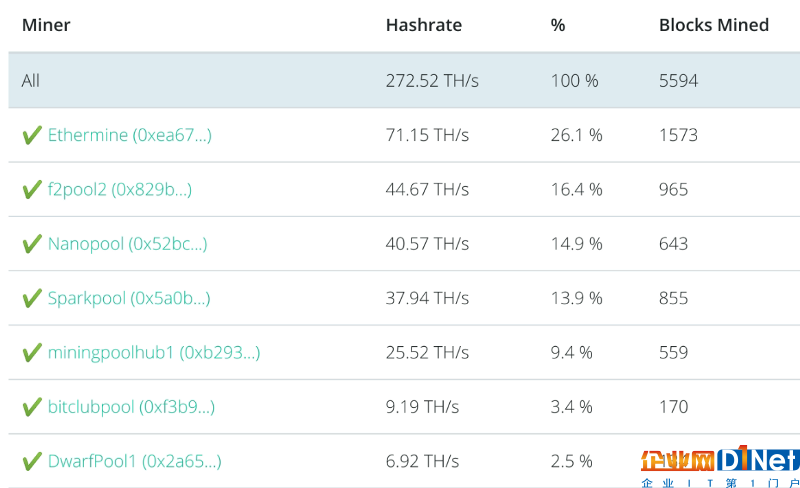This screenshot has height=488, width=800.
Task: Click the green checkmark beside bitclubpool
Action: tap(32, 407)
